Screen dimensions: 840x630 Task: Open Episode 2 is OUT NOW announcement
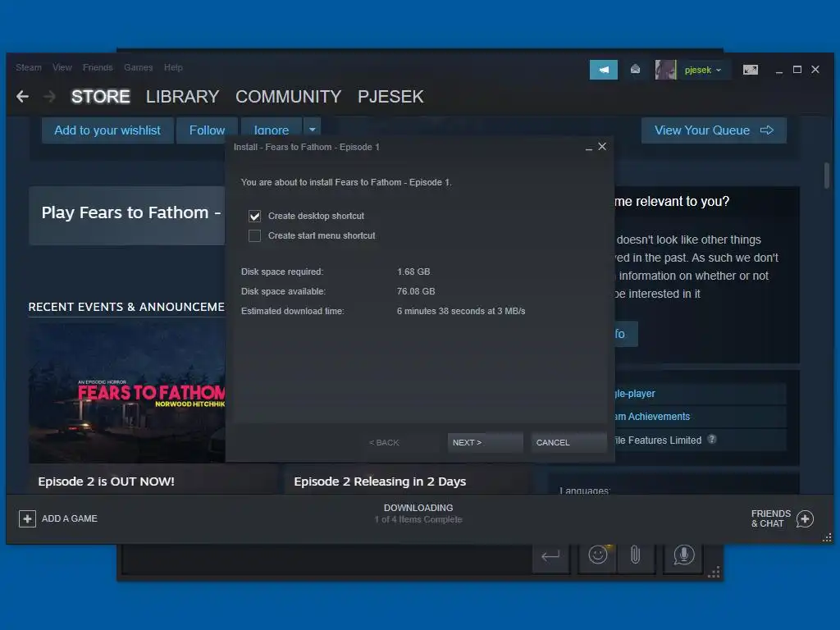tap(106, 481)
